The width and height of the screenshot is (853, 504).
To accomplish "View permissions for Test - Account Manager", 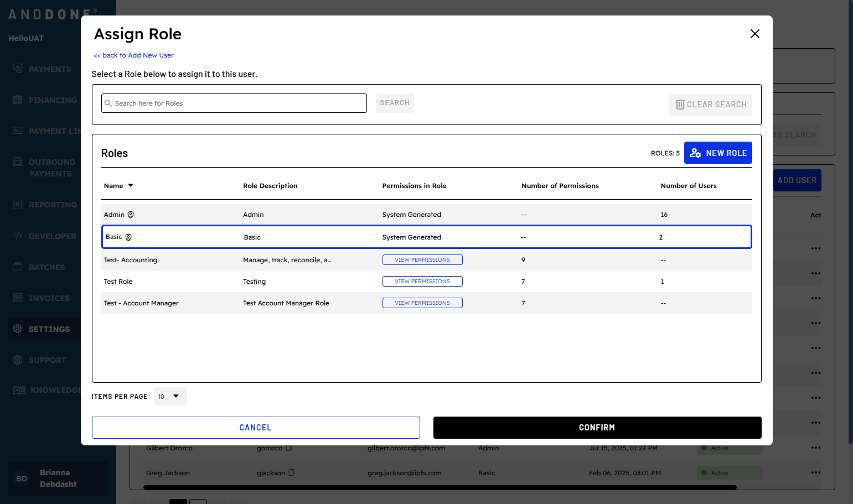I will click(422, 303).
